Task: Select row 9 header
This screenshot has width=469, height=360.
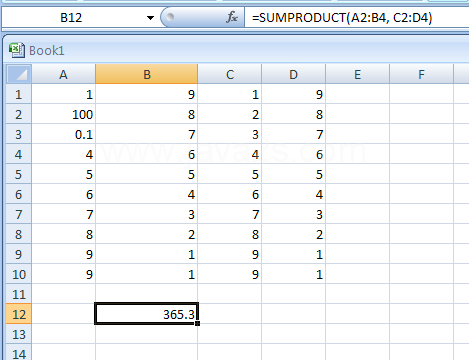Action: (19, 254)
